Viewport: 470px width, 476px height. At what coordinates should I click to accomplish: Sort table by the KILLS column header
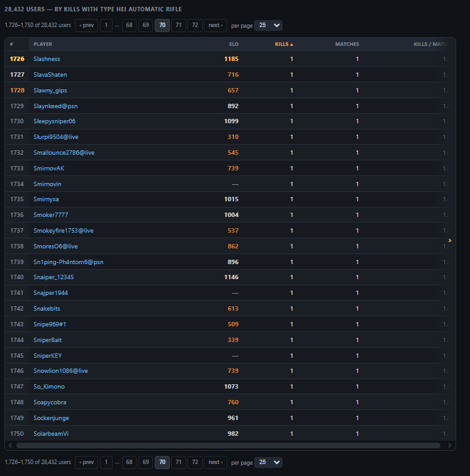[284, 44]
